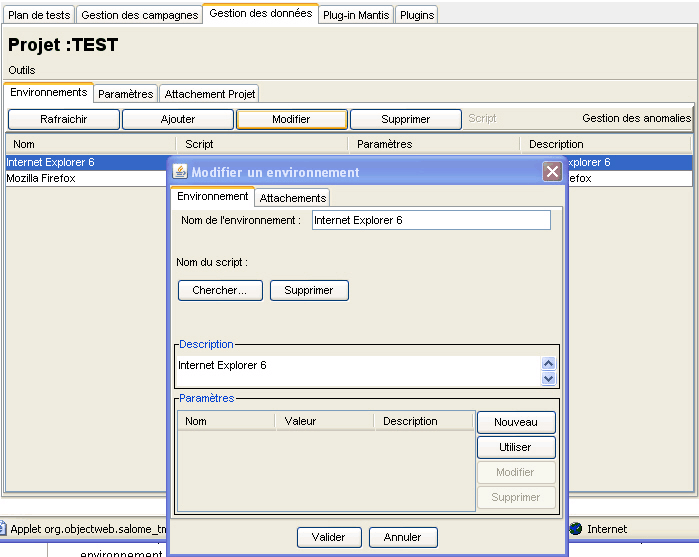Click the greyed-out Supprimer button in Paramètres
Image resolution: width=699 pixels, height=557 pixels.
click(x=516, y=497)
